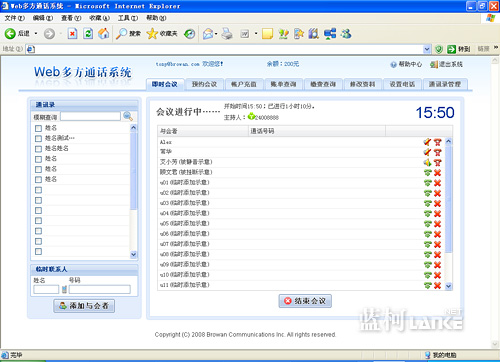Click the IE Forward arrow button

click(49, 34)
